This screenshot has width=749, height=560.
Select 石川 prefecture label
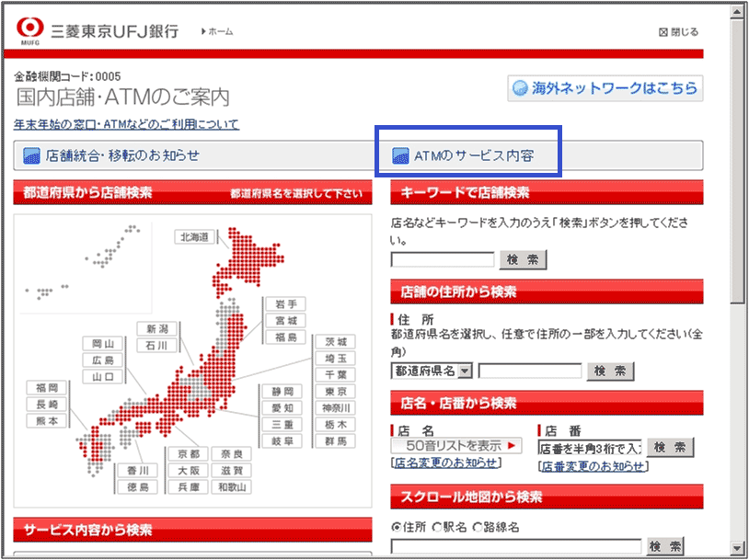156,346
